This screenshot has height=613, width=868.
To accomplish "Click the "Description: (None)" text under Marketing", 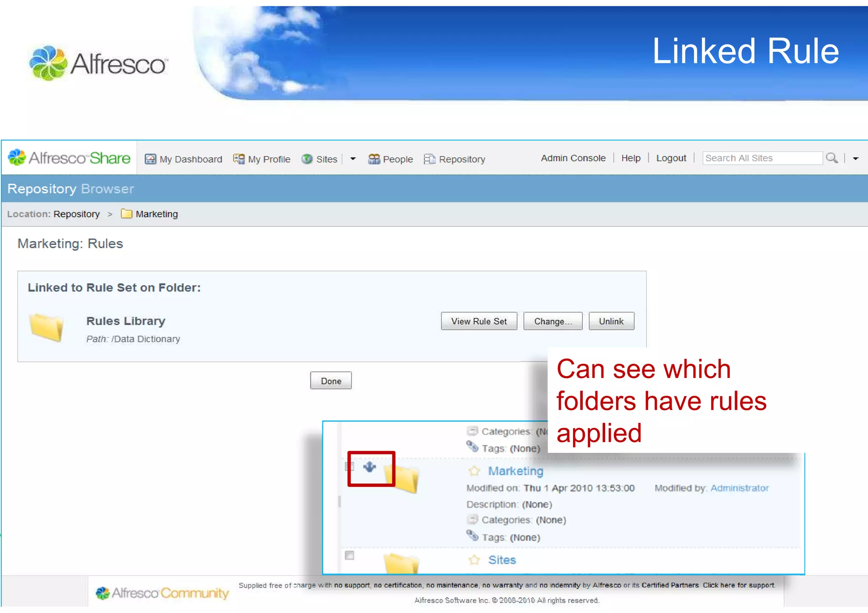I will click(509, 505).
